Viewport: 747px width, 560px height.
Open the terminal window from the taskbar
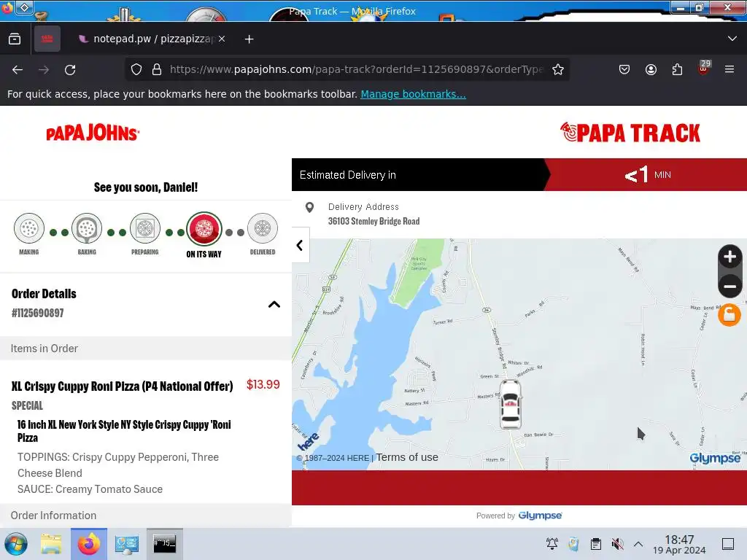164,544
